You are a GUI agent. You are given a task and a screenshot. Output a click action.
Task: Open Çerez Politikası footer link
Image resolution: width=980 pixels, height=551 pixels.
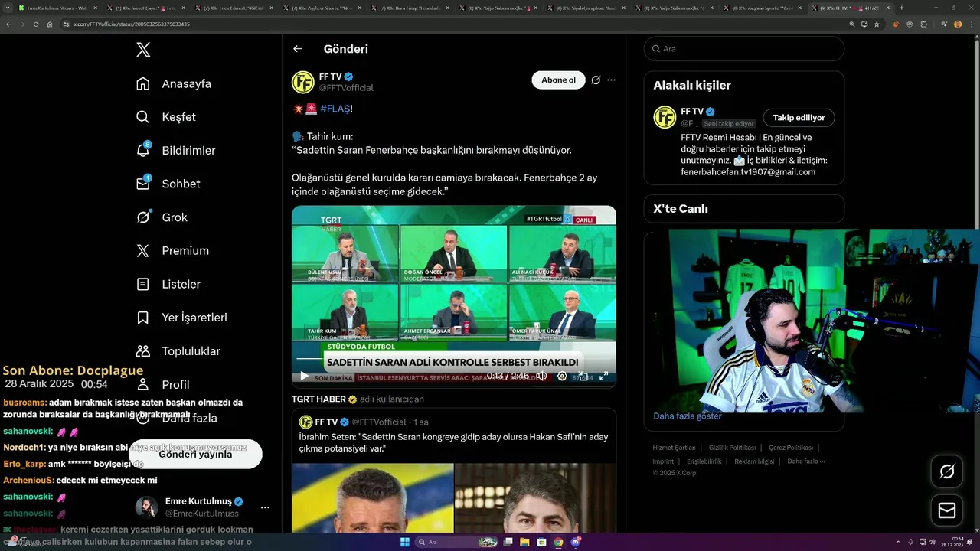point(790,448)
